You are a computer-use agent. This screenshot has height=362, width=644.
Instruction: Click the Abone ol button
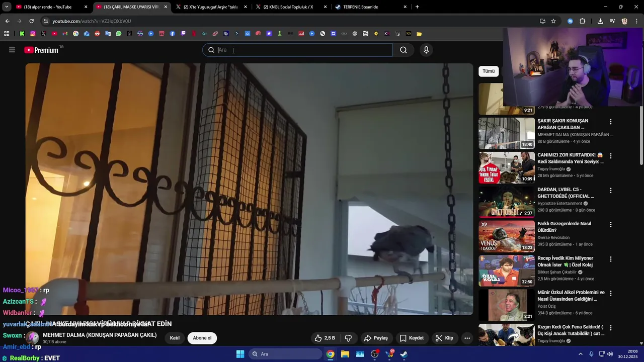tap(202, 338)
